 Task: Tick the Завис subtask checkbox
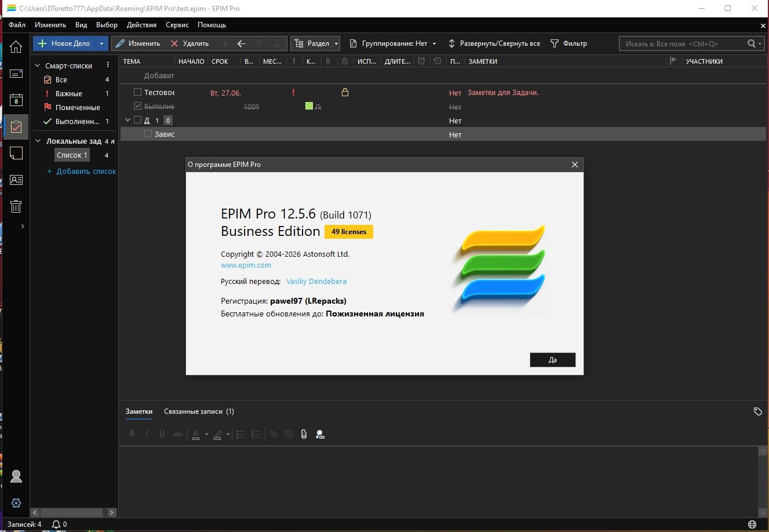click(148, 134)
